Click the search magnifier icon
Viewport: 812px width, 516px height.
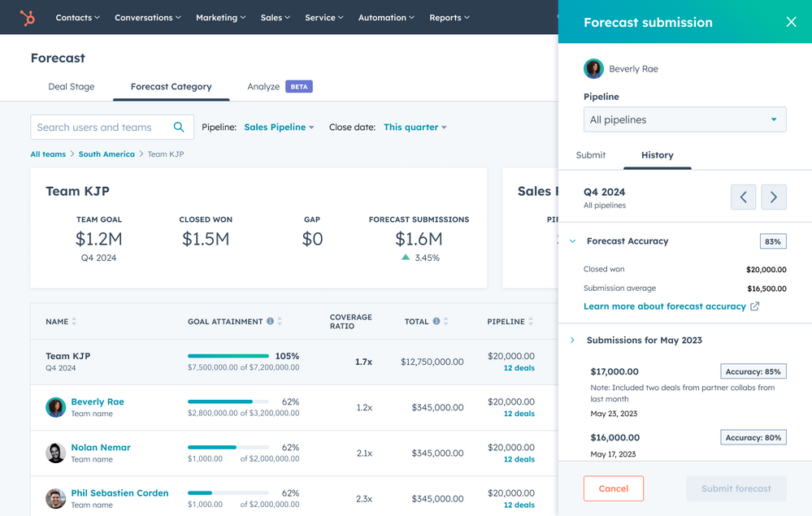click(179, 127)
